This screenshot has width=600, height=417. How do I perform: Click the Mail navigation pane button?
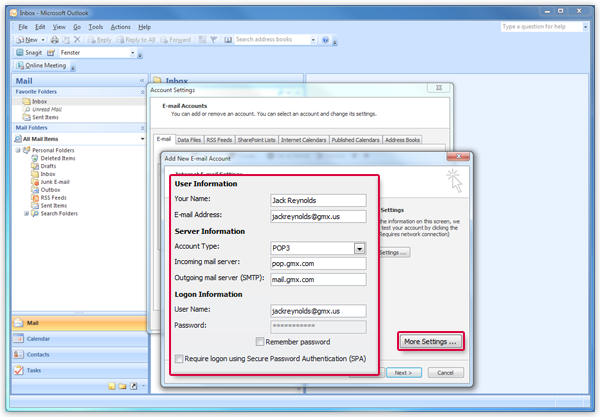pyautogui.click(x=79, y=323)
